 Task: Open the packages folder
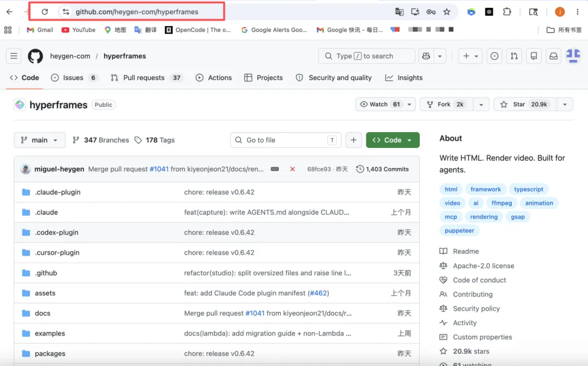point(50,353)
